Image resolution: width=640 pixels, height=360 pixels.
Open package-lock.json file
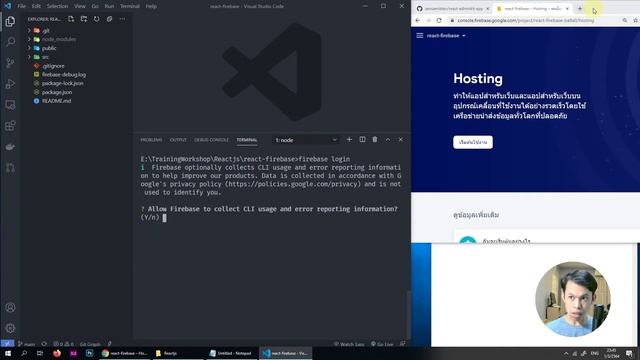(x=62, y=83)
